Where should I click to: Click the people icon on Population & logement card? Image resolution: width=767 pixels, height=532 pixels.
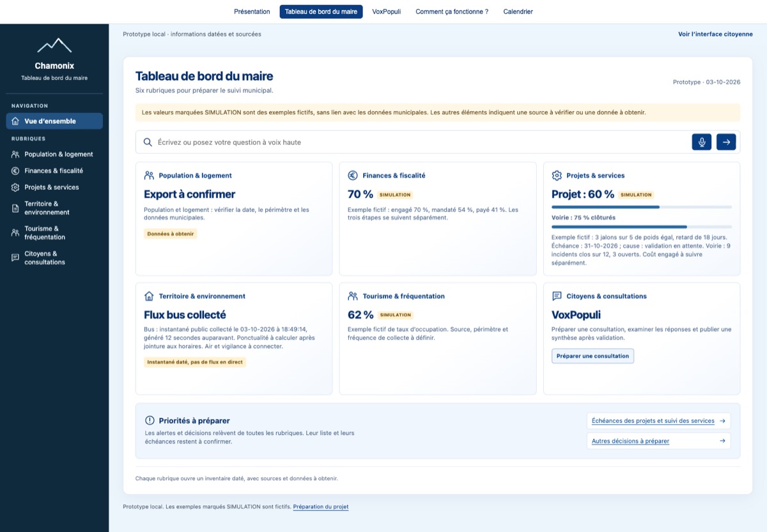coord(149,175)
